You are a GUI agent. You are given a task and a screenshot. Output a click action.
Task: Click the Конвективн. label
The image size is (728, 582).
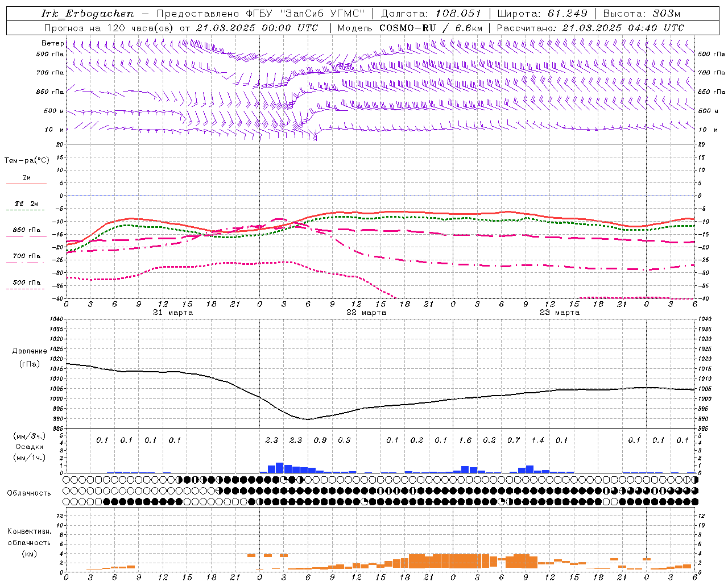(29, 531)
